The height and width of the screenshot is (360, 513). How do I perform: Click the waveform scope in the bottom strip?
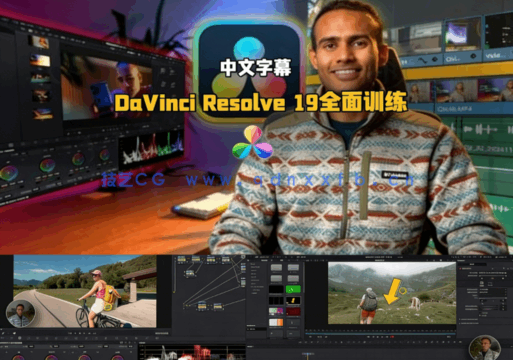[x=192, y=353]
